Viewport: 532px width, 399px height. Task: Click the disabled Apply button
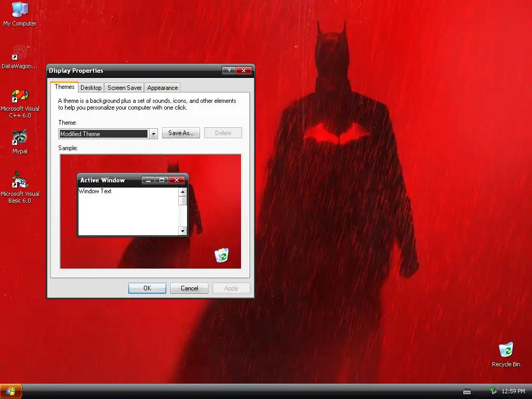(x=231, y=288)
